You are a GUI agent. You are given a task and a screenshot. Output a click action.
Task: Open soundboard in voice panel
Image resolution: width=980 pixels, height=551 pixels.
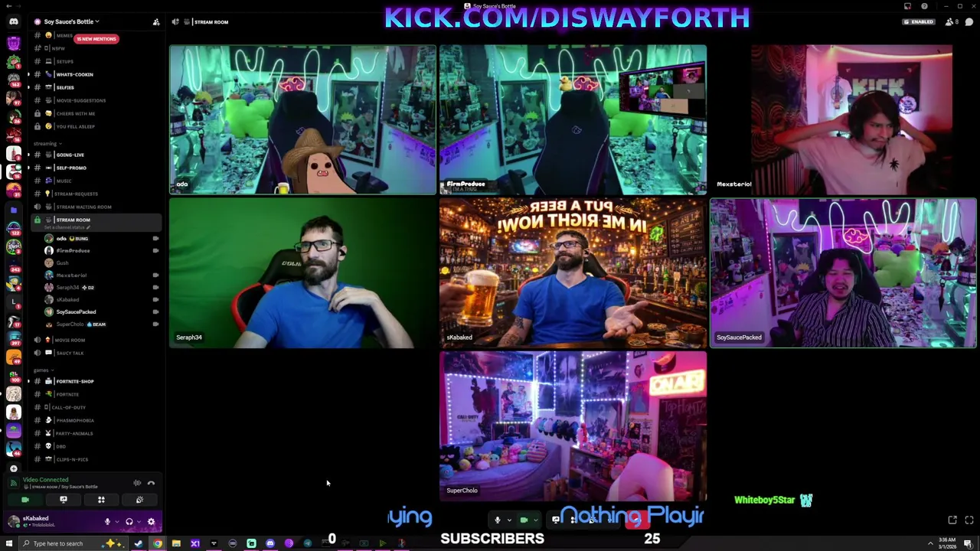[139, 500]
